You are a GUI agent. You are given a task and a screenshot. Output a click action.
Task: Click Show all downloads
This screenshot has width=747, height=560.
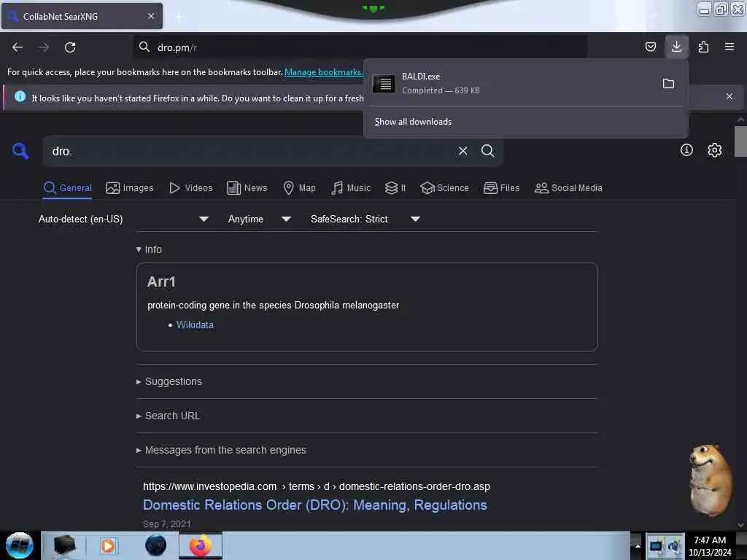pos(413,122)
